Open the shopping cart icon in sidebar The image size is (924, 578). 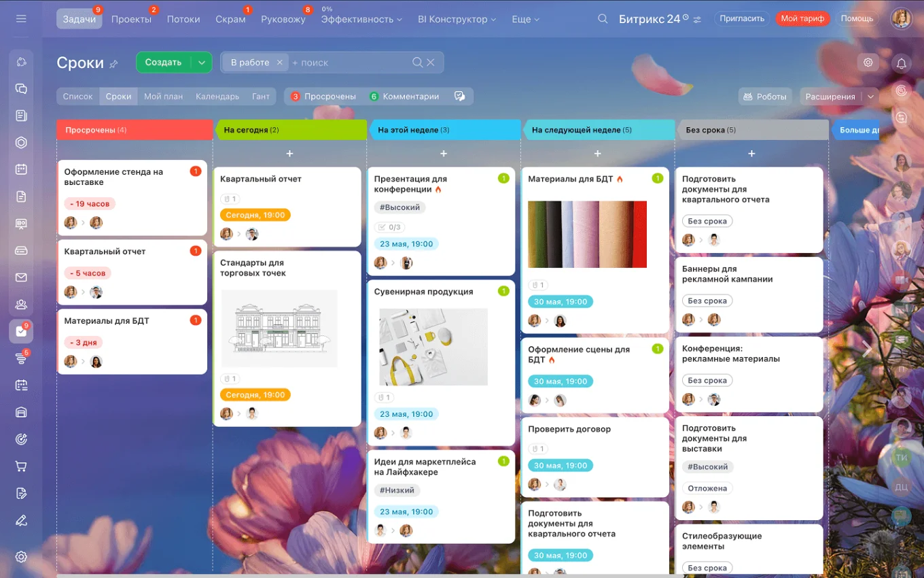[21, 466]
